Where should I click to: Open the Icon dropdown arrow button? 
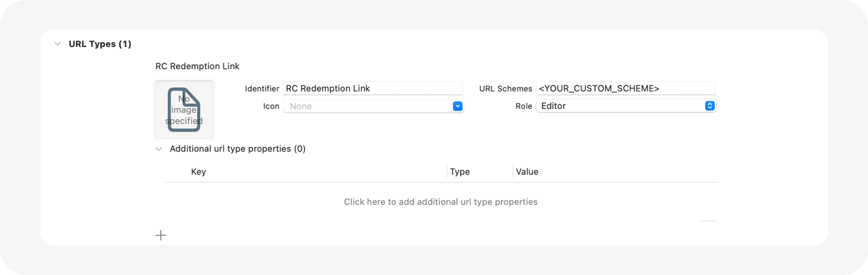tap(458, 107)
